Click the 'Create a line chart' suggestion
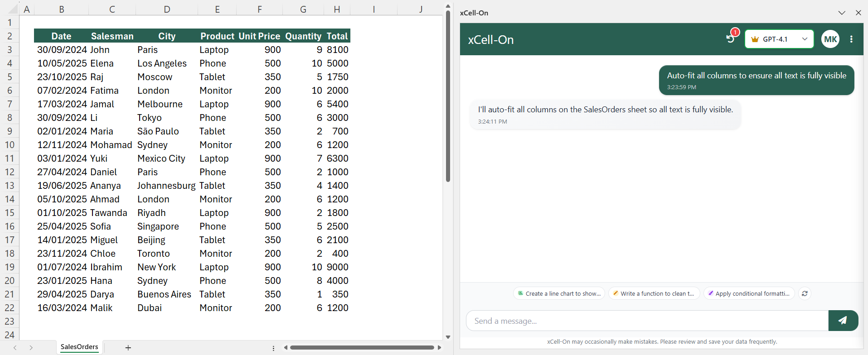The width and height of the screenshot is (868, 355). click(x=559, y=293)
